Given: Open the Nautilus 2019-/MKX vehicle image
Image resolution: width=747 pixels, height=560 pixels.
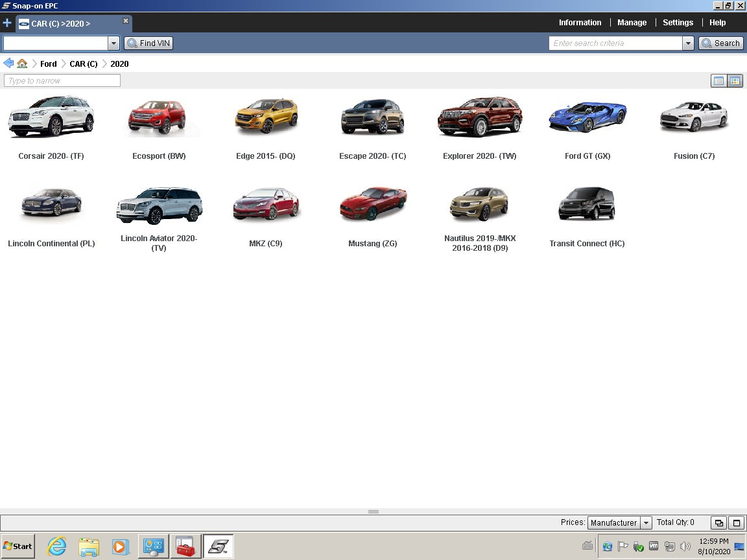Looking at the screenshot, I should (479, 204).
